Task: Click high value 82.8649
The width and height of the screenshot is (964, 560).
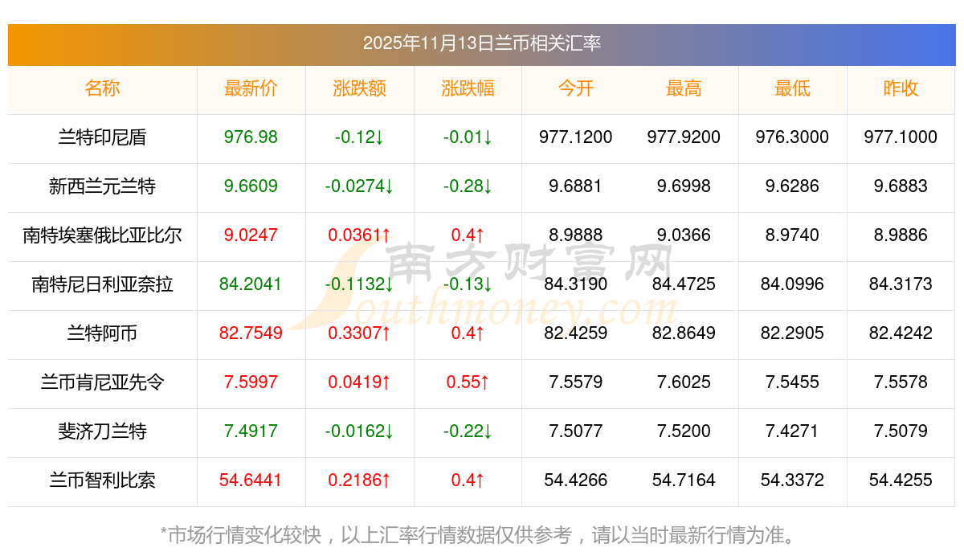Action: click(x=684, y=333)
